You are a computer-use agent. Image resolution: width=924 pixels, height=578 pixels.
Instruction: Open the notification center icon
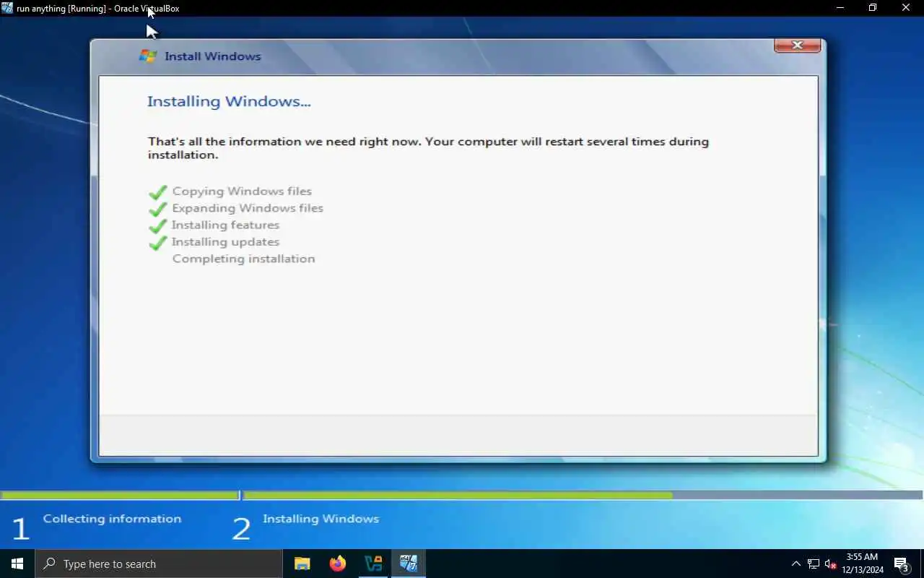[x=901, y=564]
